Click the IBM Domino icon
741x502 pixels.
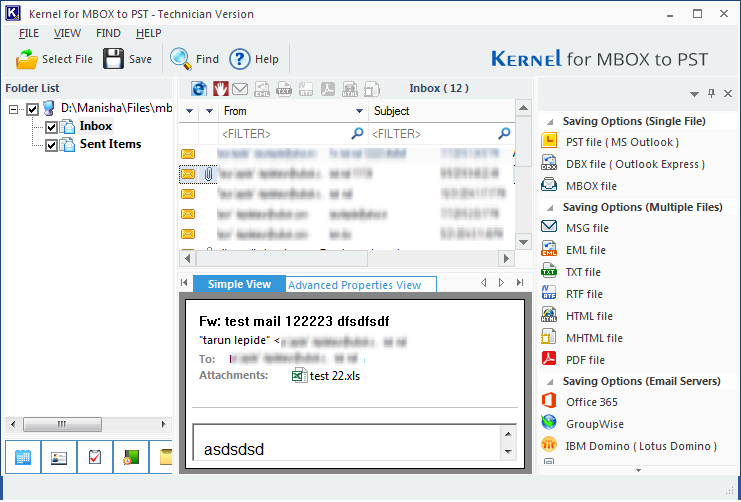(x=549, y=445)
